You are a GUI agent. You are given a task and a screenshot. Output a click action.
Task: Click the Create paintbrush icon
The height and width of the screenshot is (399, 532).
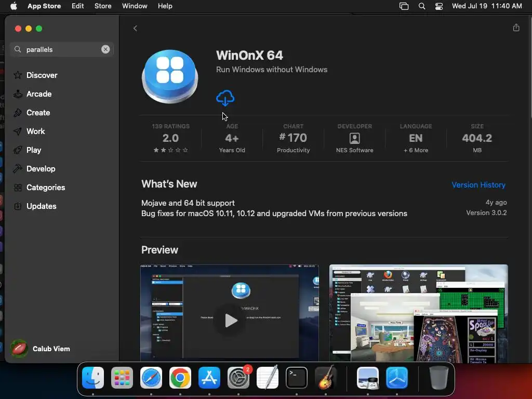tap(18, 112)
